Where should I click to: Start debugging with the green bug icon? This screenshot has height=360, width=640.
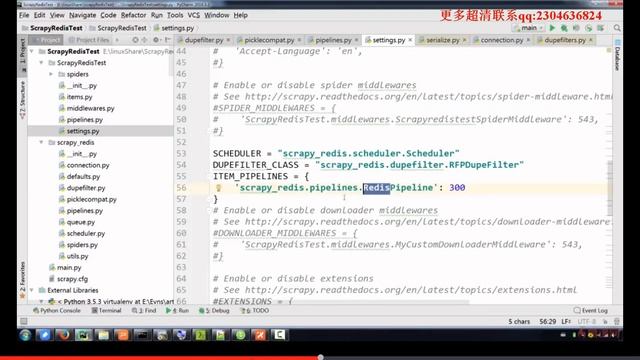[x=564, y=28]
